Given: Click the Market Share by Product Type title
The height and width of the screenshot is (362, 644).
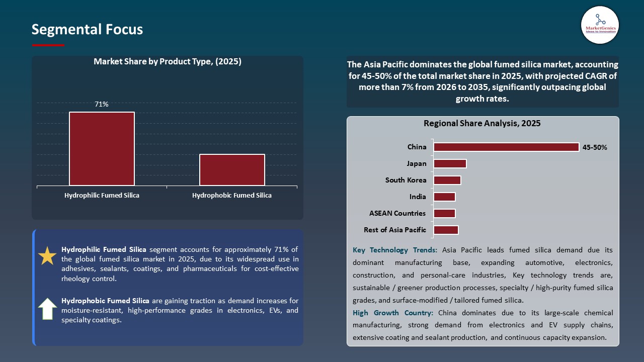Looking at the screenshot, I should point(168,61).
